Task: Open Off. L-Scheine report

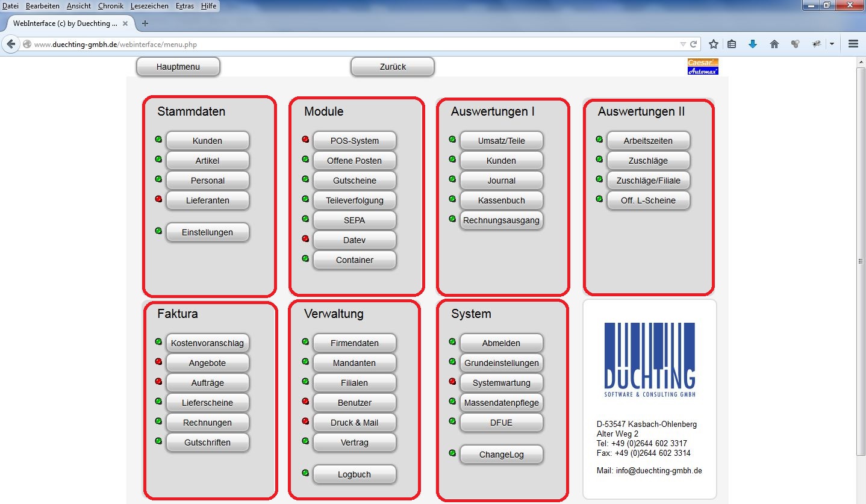Action: point(649,201)
